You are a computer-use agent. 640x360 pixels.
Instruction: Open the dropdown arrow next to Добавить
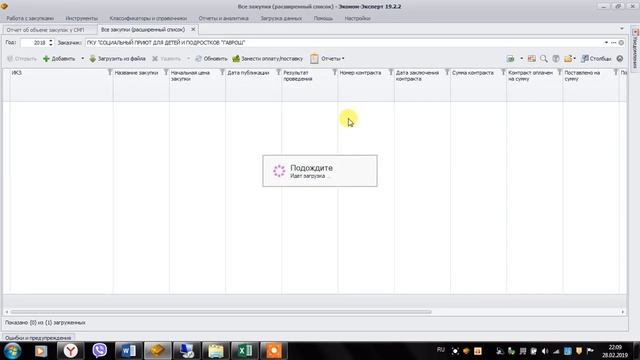tap(82, 59)
